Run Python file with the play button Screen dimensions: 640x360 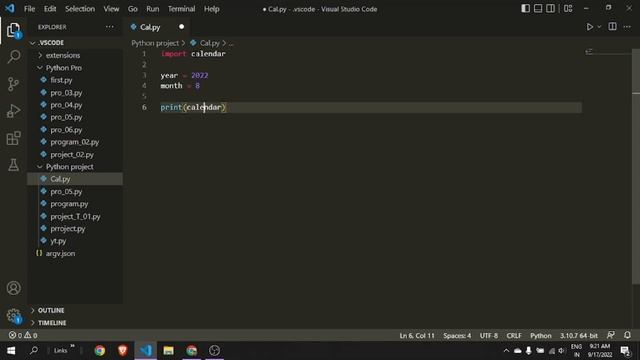589,27
